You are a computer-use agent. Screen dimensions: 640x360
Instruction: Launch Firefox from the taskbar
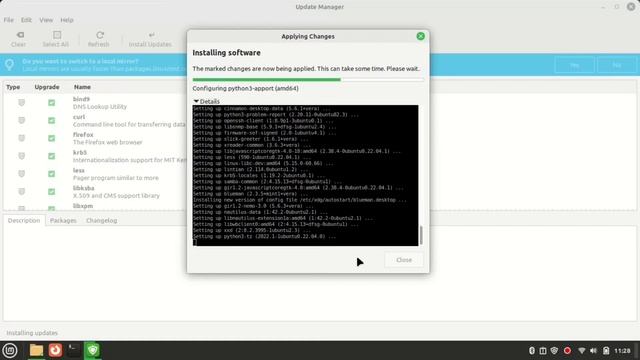pos(55,350)
